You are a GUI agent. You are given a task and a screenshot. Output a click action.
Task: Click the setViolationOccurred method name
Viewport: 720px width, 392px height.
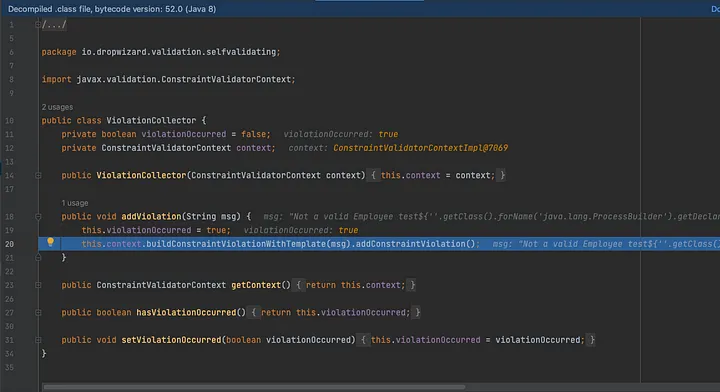click(x=171, y=340)
